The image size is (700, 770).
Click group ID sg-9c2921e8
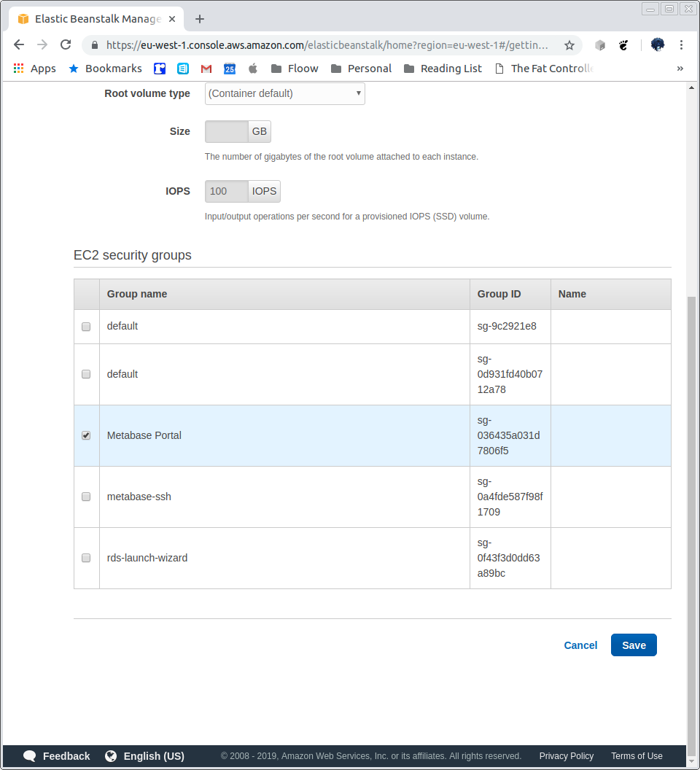click(507, 326)
